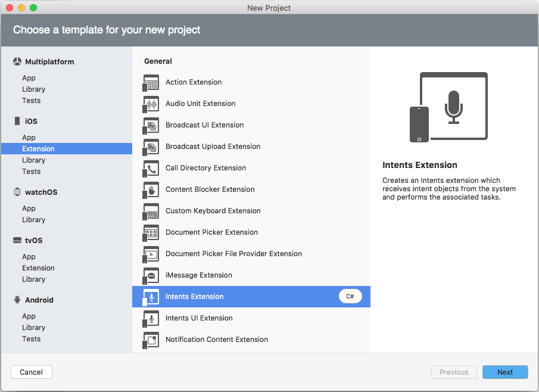Open Tests under the Android category

click(31, 339)
